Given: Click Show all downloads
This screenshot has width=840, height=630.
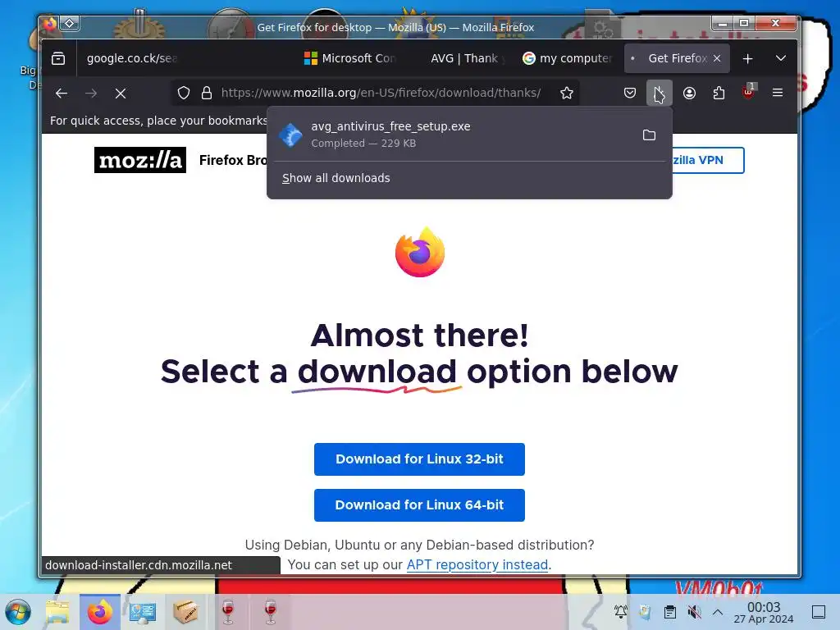Looking at the screenshot, I should (x=336, y=178).
